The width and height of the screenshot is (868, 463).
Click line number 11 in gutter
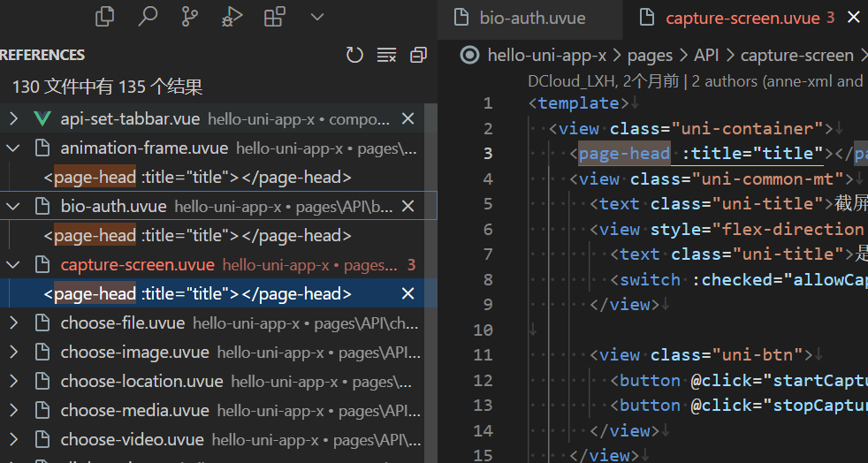tap(483, 354)
